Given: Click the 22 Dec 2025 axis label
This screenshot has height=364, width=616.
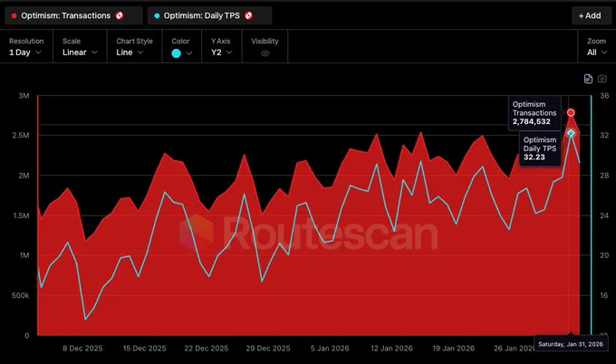Looking at the screenshot, I should point(207,349).
